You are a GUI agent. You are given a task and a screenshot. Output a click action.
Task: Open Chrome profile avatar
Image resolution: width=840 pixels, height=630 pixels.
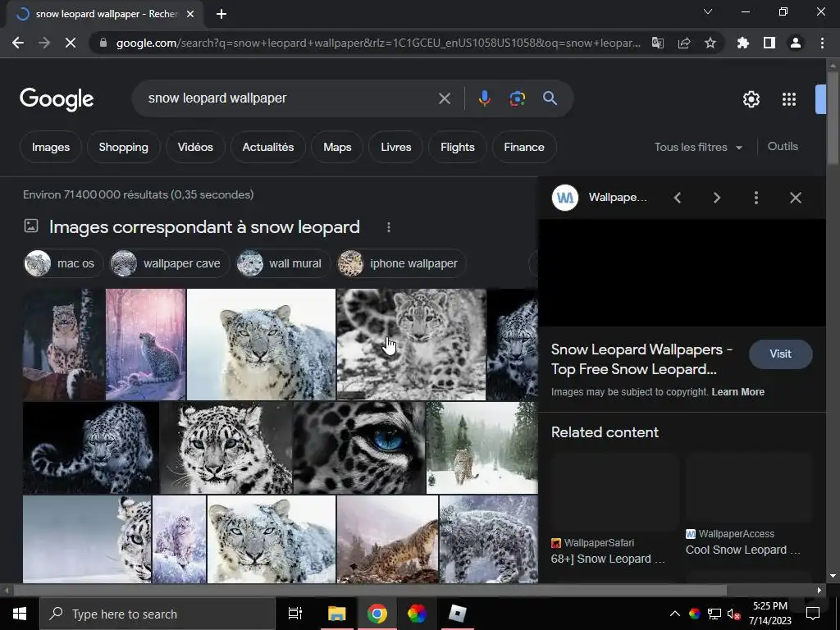(x=796, y=43)
